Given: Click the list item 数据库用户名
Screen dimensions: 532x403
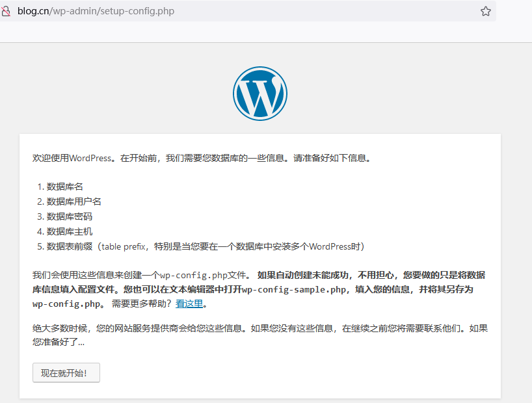Looking at the screenshot, I should 73,201.
